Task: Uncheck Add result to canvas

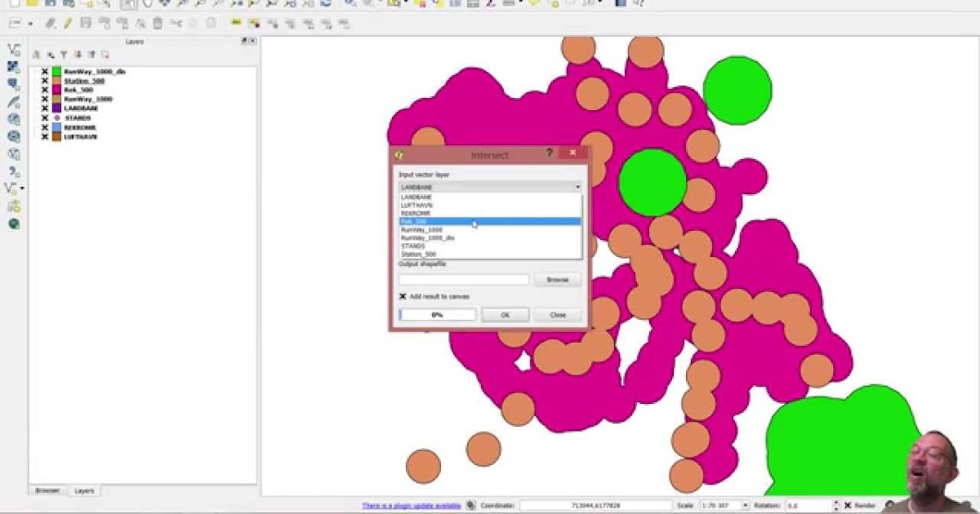Action: [x=403, y=295]
